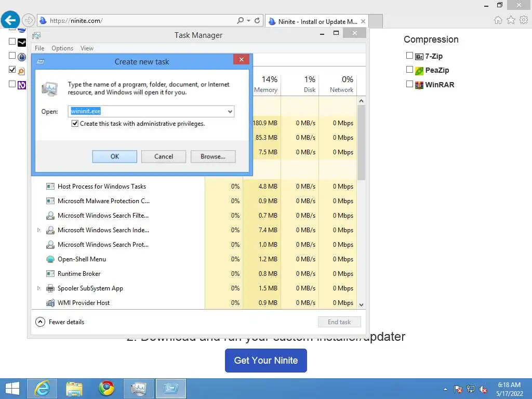This screenshot has height=399, width=532.
Task: Open address bar search dropdown arrow
Action: [249, 21]
